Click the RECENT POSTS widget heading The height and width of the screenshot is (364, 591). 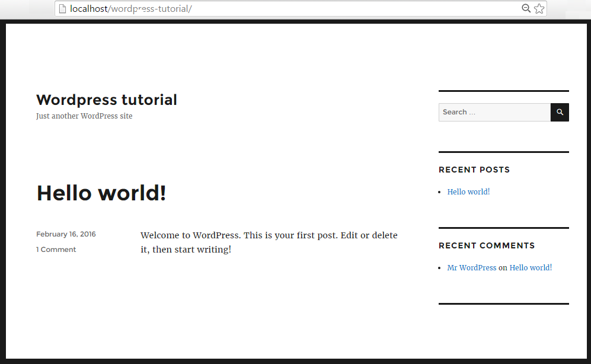474,170
